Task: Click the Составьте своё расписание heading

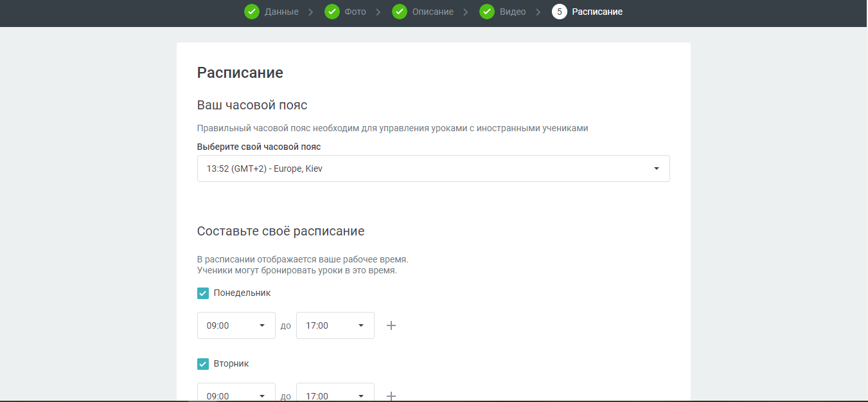Action: point(281,231)
